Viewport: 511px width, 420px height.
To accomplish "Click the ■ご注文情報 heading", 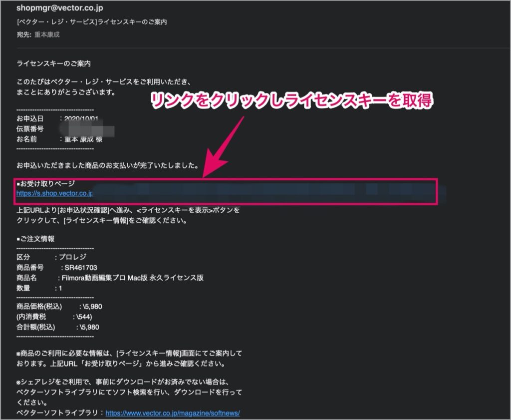I will (35, 239).
